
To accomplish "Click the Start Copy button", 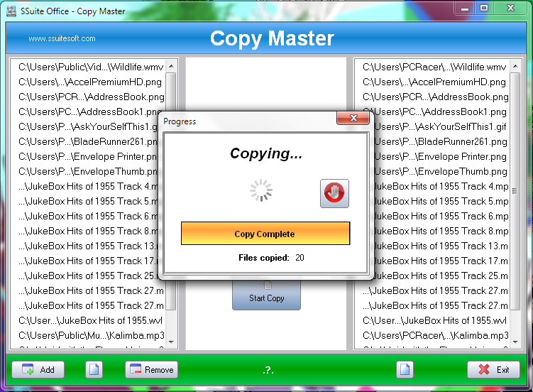I will (x=267, y=295).
